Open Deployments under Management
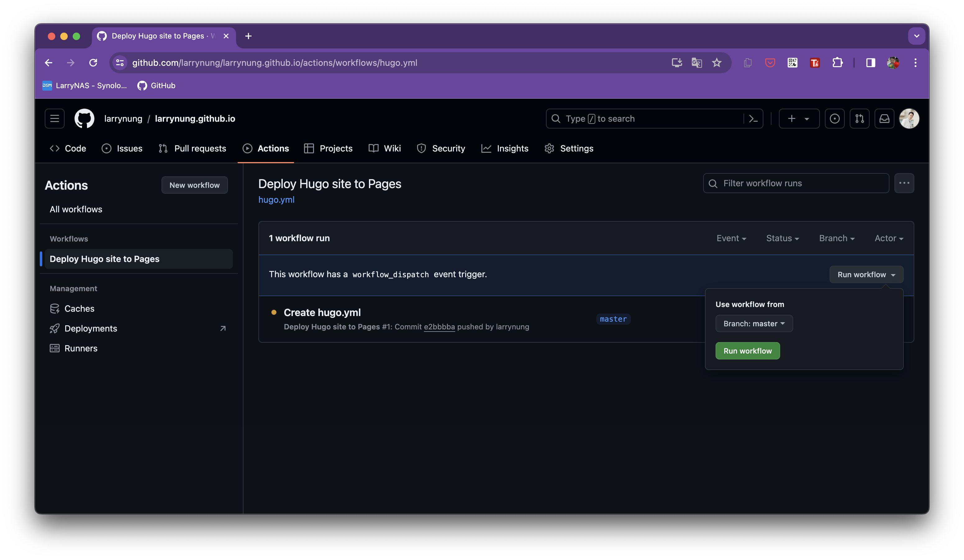The height and width of the screenshot is (560, 964). pyautogui.click(x=139, y=328)
